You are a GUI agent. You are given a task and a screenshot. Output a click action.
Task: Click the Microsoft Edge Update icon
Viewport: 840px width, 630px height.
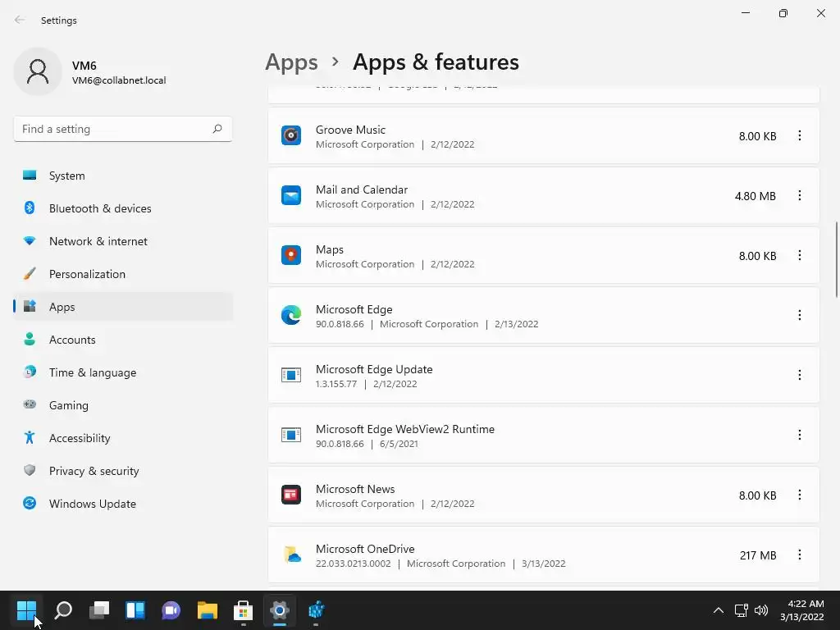coord(291,375)
